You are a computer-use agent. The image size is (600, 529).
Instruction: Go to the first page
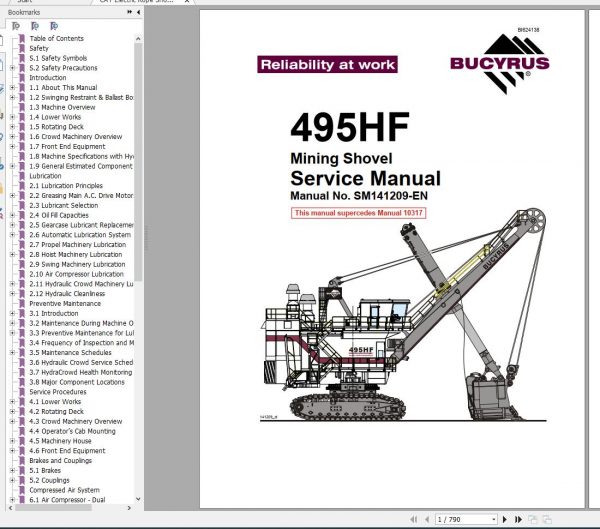(414, 519)
